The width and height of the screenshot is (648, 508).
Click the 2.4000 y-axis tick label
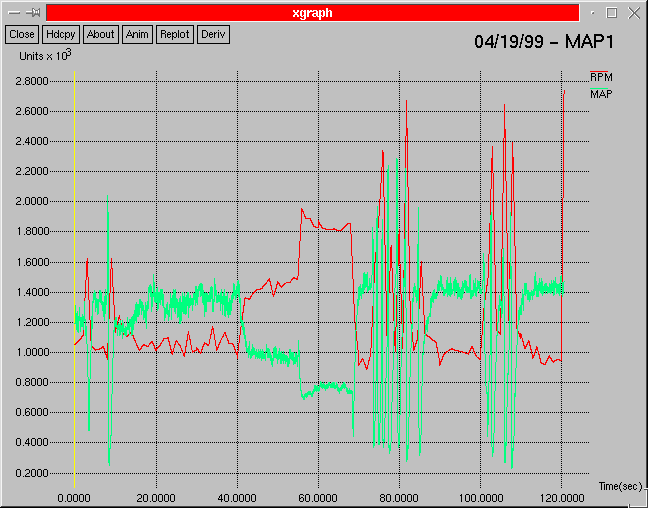(x=32, y=141)
